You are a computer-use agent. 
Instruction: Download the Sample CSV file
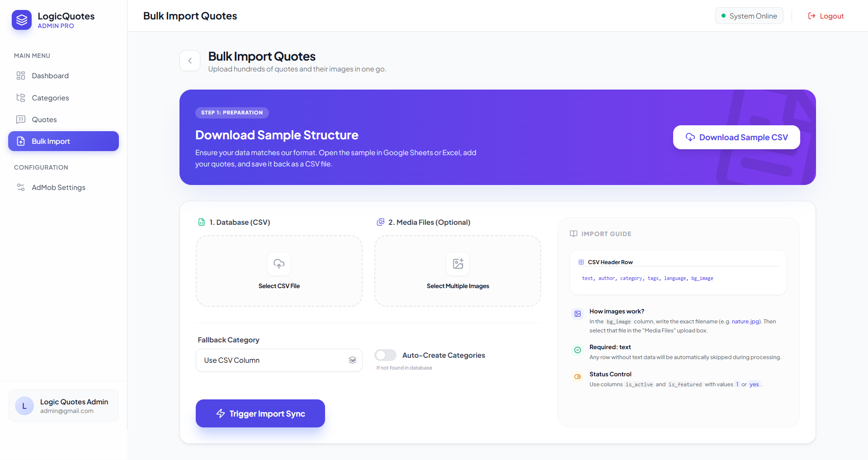736,137
